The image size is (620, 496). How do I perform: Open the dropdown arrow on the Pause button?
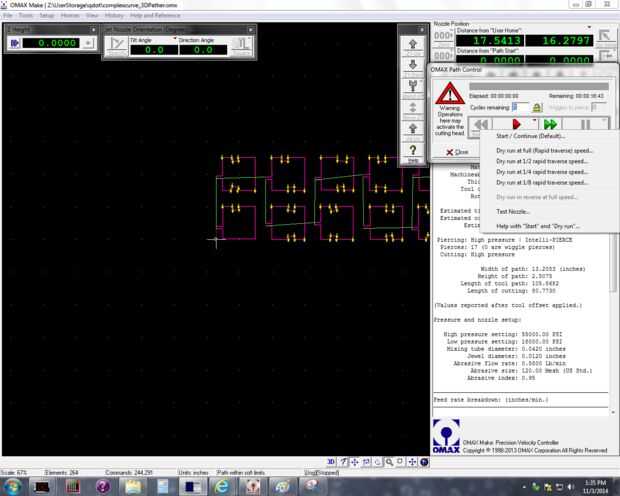pyautogui.click(x=604, y=120)
